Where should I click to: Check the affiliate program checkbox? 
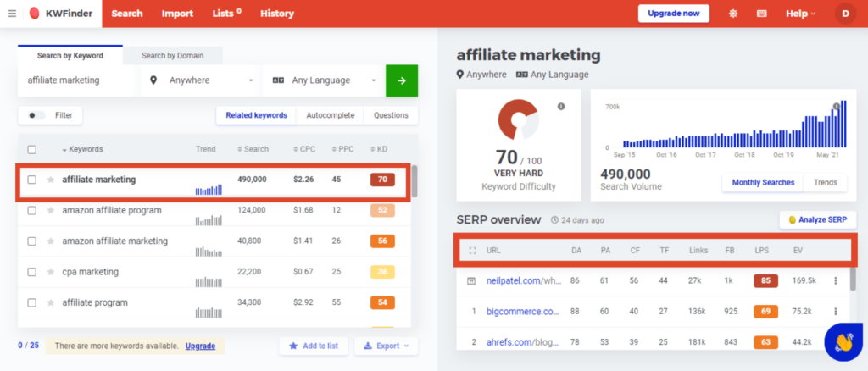point(32,303)
